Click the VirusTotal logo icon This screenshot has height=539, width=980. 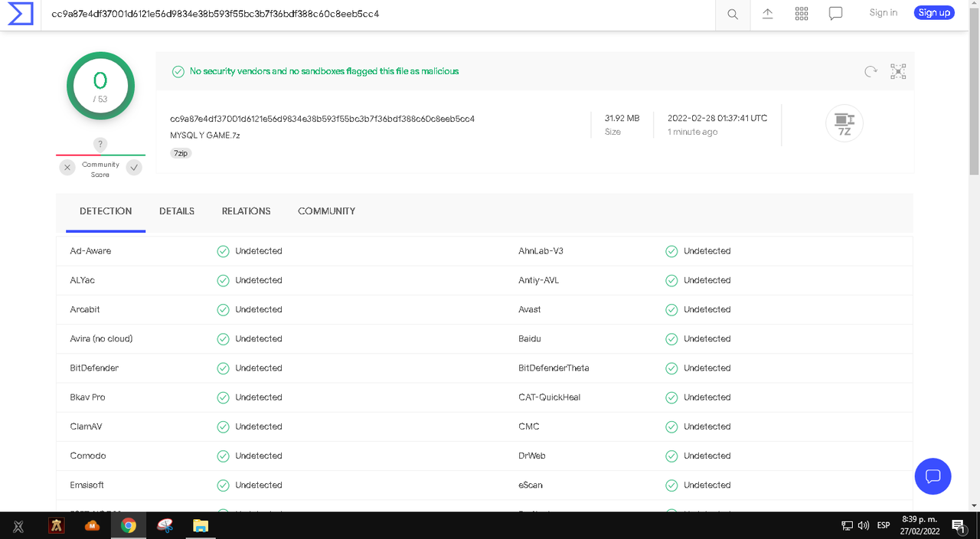tap(20, 14)
